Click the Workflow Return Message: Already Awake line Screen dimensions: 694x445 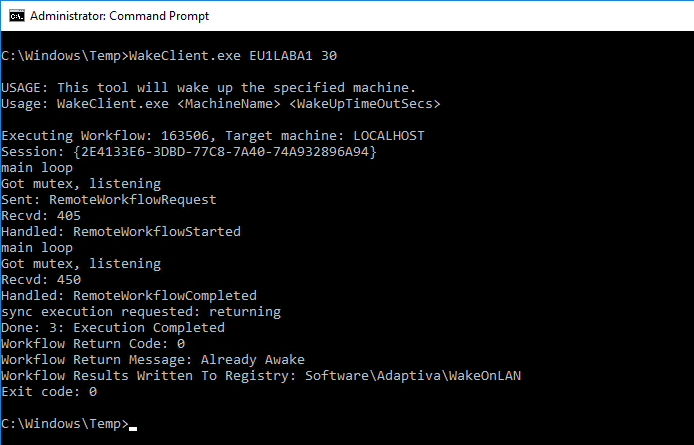[x=153, y=360]
